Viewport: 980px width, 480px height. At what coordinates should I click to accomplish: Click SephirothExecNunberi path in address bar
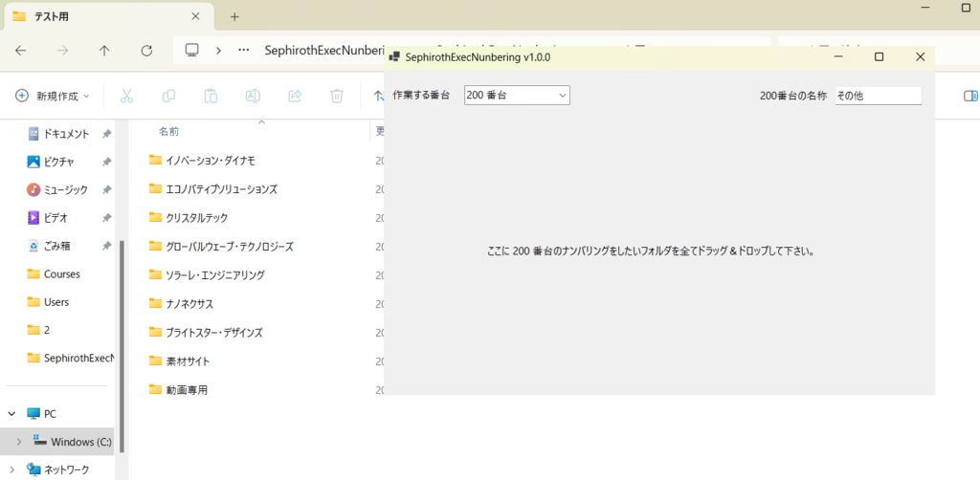click(x=325, y=51)
